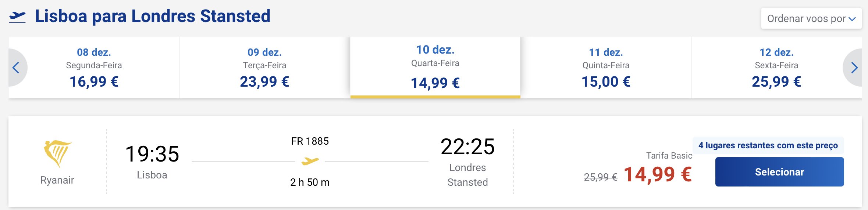868x210 pixels.
Task: Click the Ryanair harp logo
Action: 57,154
